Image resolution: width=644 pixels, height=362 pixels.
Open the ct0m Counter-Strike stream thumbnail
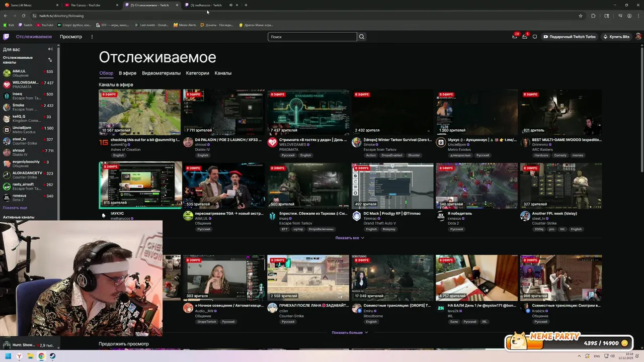[308, 278]
